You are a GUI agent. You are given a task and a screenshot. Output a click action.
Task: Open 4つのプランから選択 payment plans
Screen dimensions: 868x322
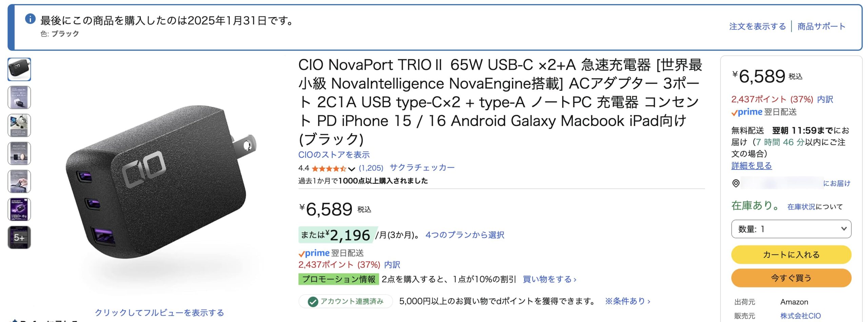(465, 235)
